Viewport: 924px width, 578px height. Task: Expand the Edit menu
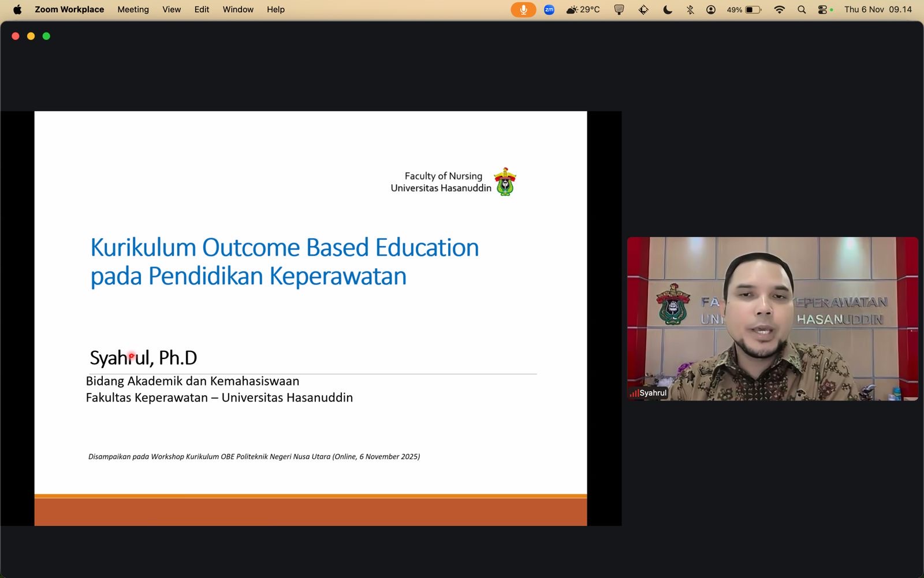coord(202,10)
